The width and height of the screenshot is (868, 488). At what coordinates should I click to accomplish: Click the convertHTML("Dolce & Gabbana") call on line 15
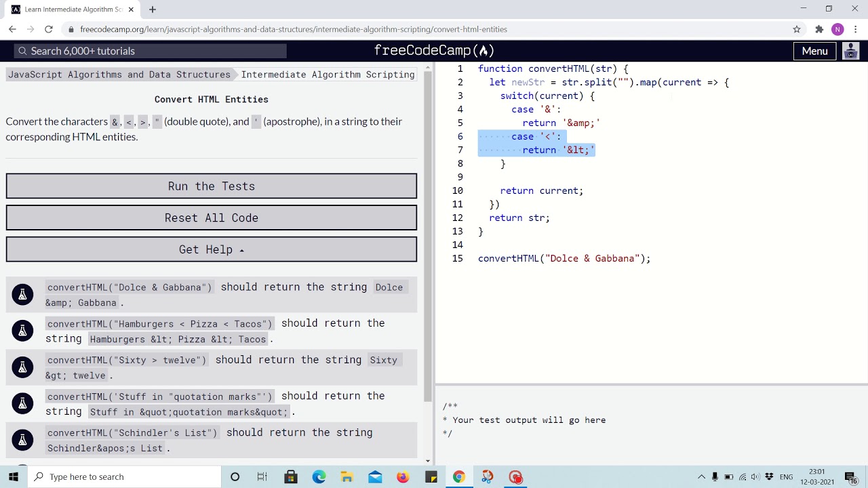click(564, 258)
